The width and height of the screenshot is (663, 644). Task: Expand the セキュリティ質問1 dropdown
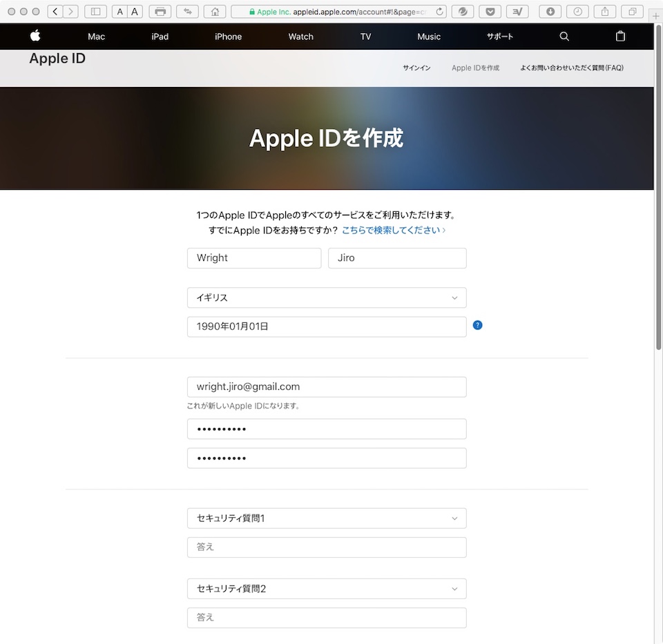[327, 518]
